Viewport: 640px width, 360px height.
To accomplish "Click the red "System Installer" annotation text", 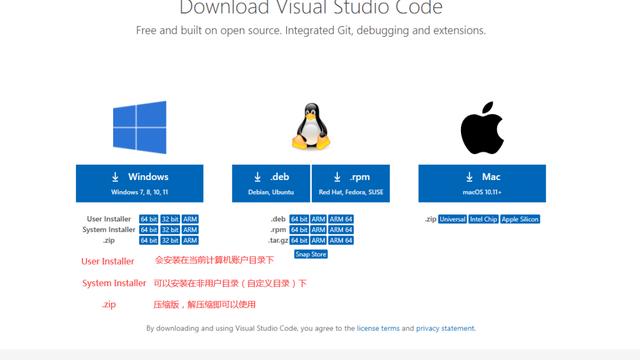I will [114, 283].
